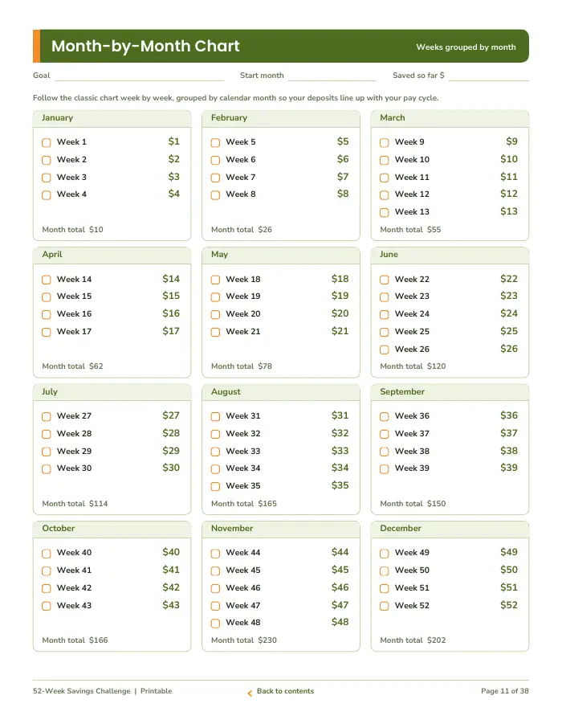
Task: Tick the Week 4 checkbox
Action: click(x=47, y=195)
